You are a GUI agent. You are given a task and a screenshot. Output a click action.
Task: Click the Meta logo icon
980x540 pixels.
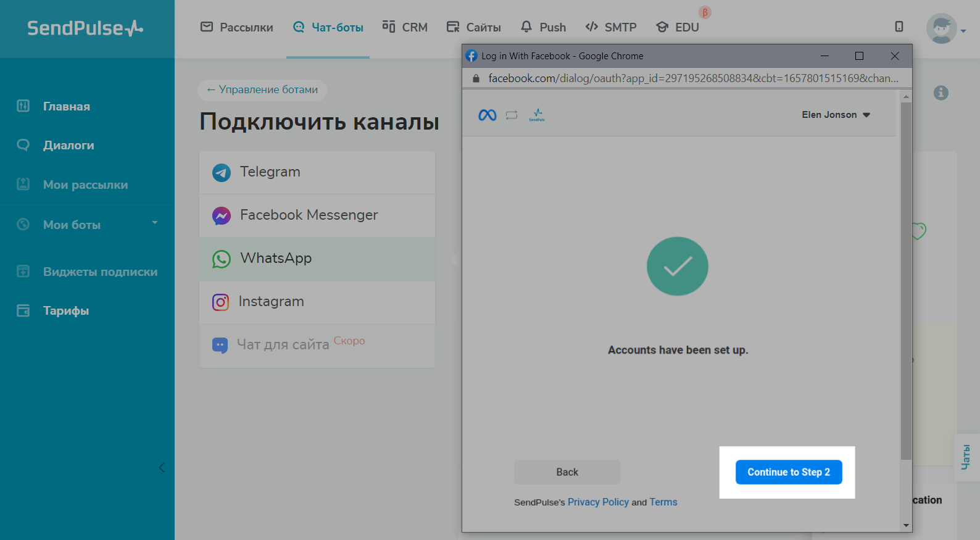(x=487, y=115)
